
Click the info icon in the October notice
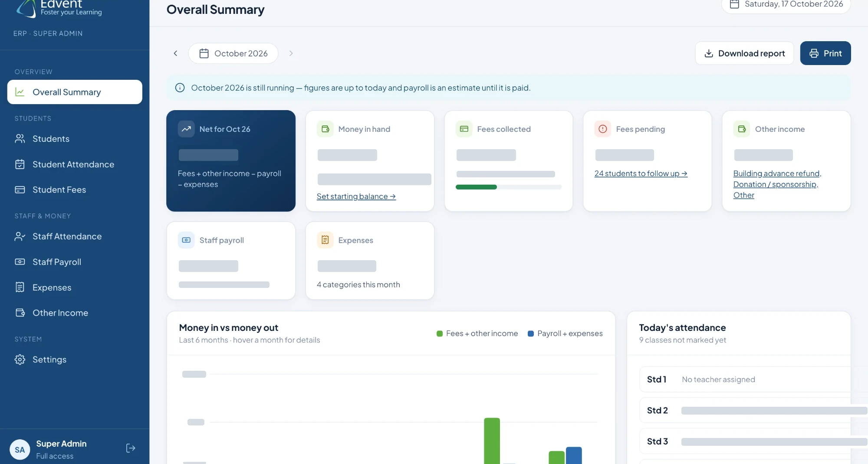tap(180, 88)
